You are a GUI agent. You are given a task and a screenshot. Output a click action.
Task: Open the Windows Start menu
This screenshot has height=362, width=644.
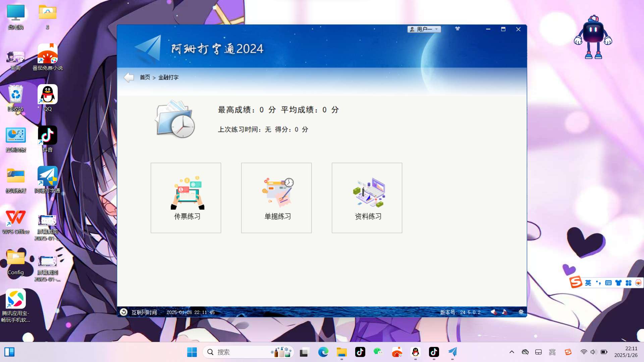click(x=192, y=352)
